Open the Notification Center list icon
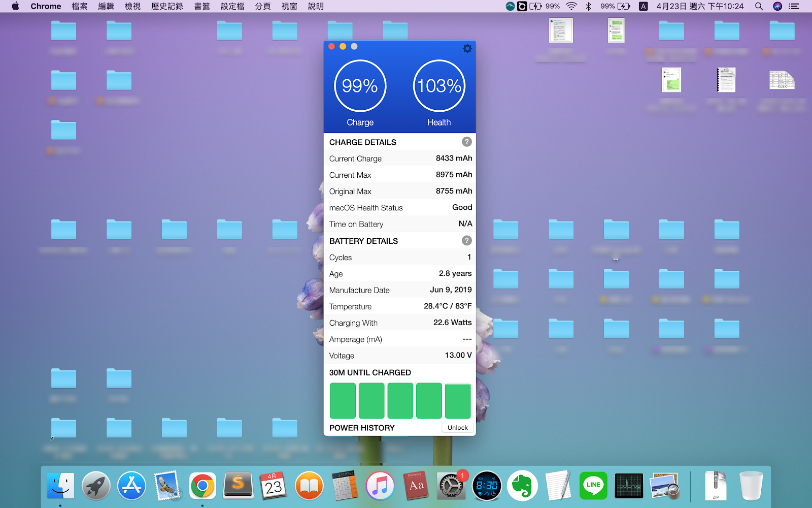 (794, 6)
